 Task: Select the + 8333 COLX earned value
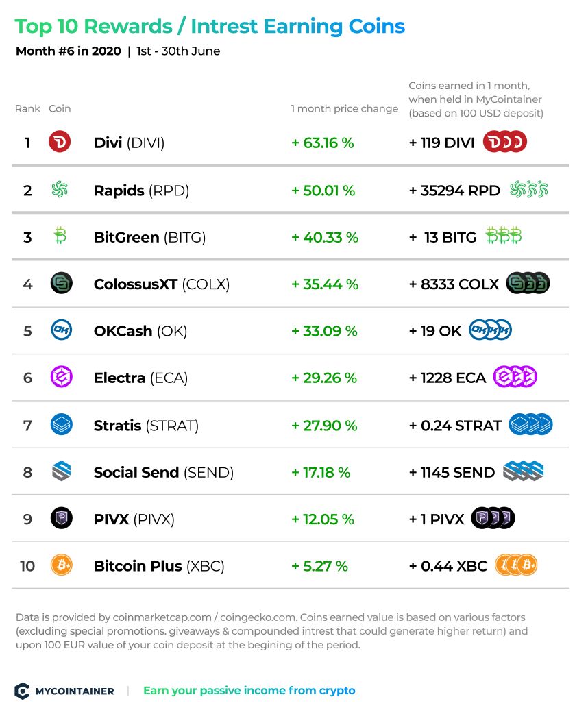[x=454, y=284]
